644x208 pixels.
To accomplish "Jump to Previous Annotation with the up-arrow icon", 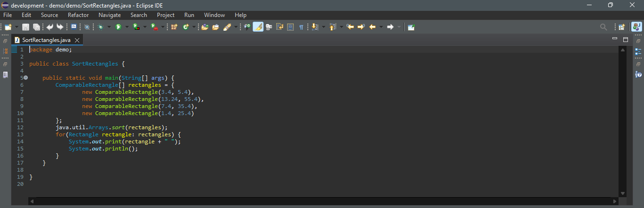I will point(332,27).
